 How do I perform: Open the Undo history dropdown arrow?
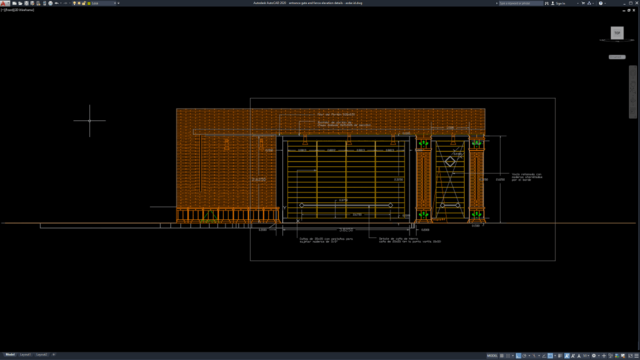pyautogui.click(x=61, y=3)
